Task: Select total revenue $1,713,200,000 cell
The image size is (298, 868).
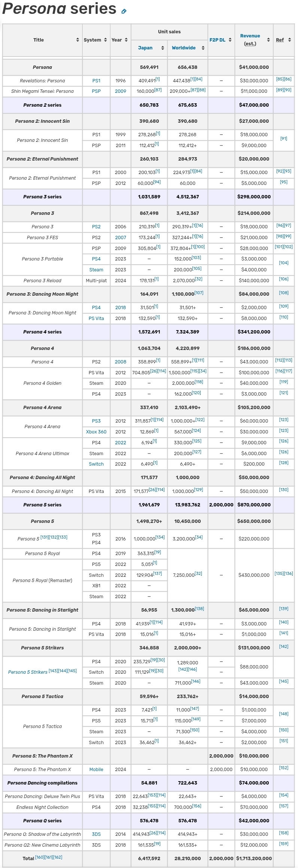Action: click(x=254, y=859)
